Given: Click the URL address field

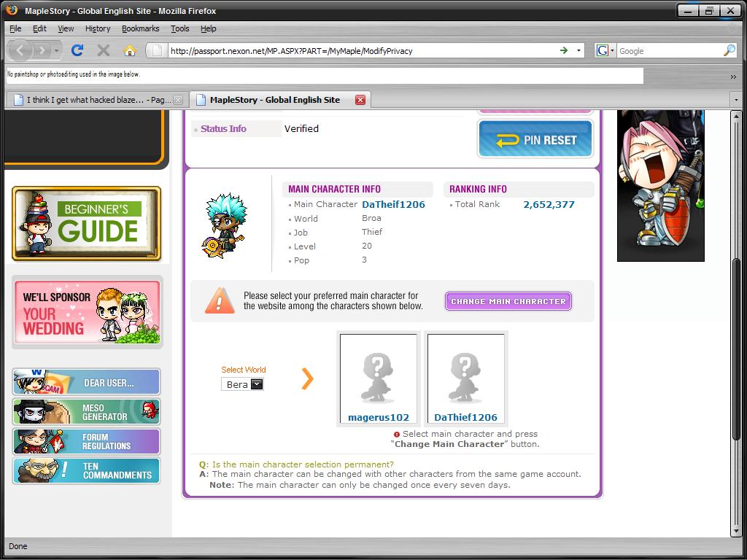Looking at the screenshot, I should pos(362,51).
